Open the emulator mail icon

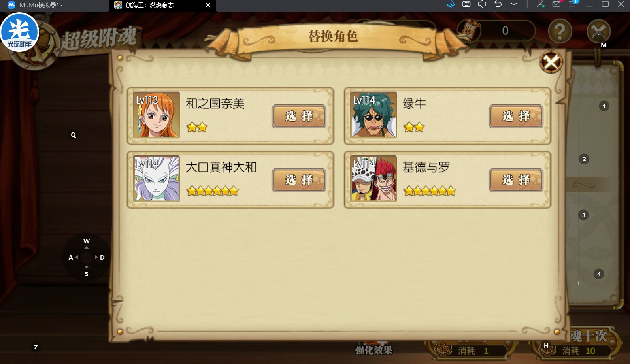pos(556,4)
